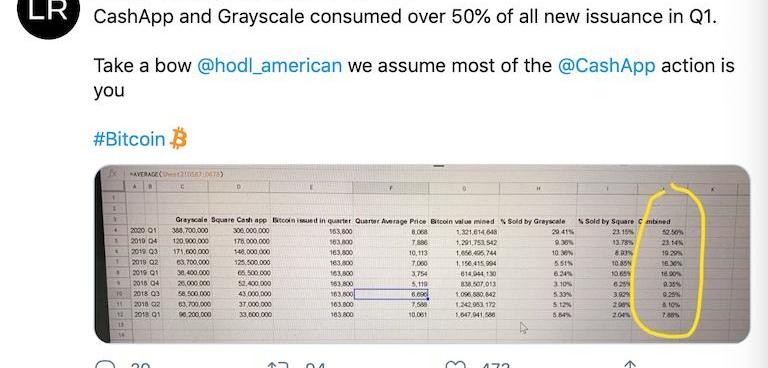768x368 pixels.
Task: Click the orange Bitcoin emoji symbol
Action: pyautogui.click(x=178, y=139)
